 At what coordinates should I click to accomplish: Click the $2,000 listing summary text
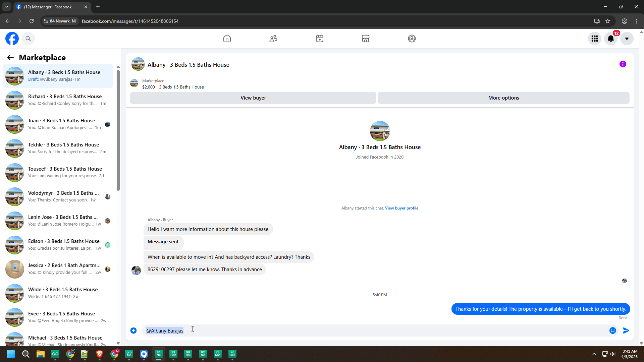(173, 87)
